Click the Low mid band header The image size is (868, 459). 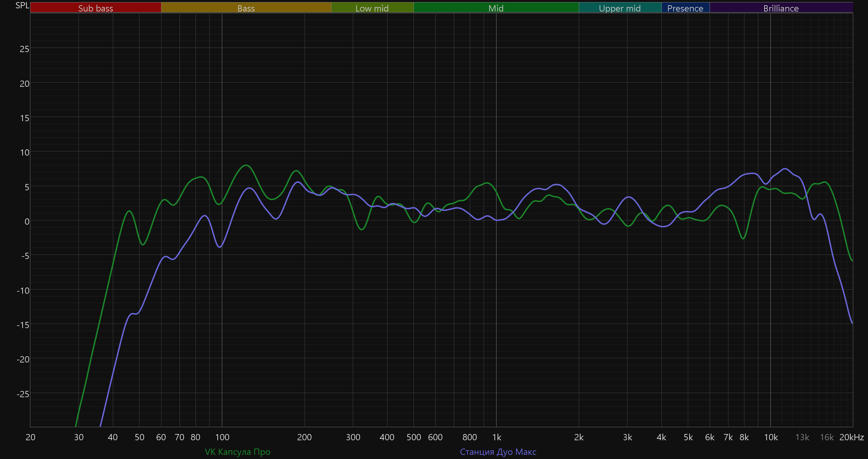pos(372,8)
